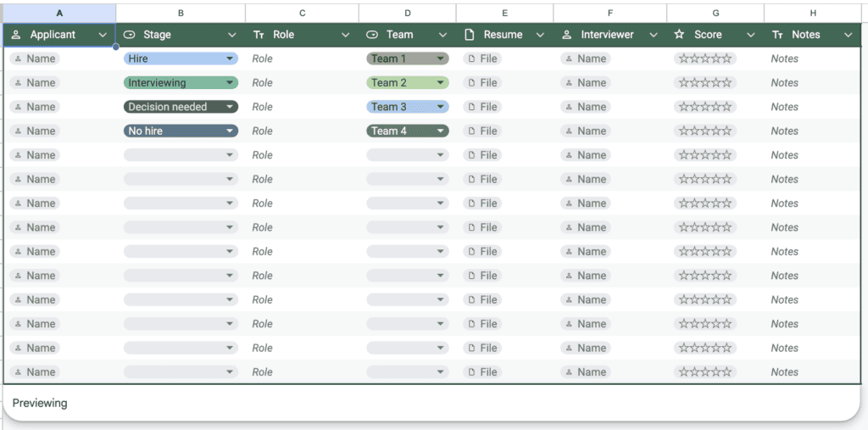This screenshot has width=868, height=430.
Task: Click the person icon in the Applicant header
Action: click(16, 35)
